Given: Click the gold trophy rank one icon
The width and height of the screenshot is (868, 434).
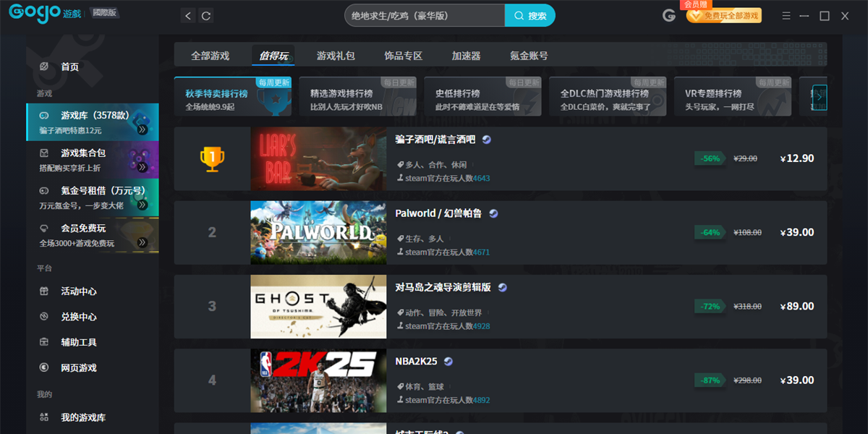Looking at the screenshot, I should tap(212, 158).
